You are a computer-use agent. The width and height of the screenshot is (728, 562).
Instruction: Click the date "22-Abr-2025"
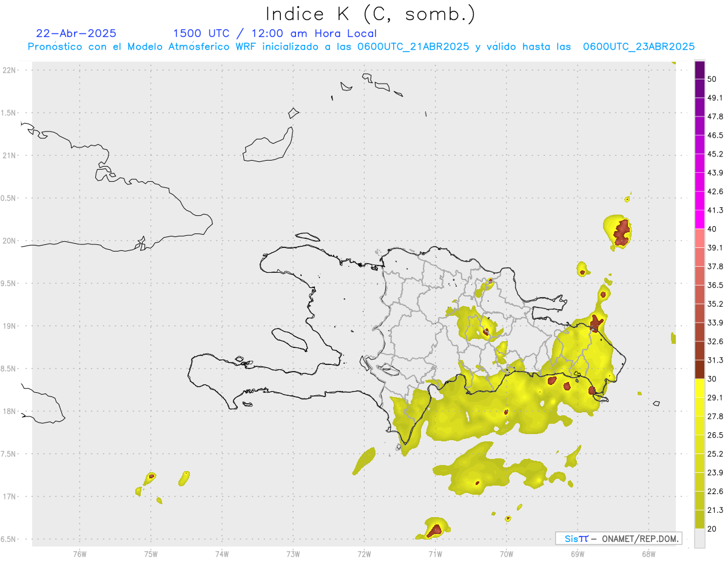(x=76, y=33)
